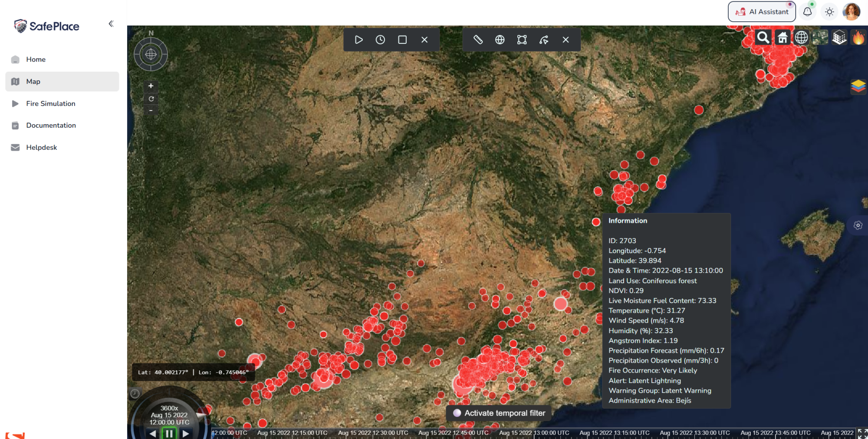Click the 13:00:00 UTC timeline mark
This screenshot has height=439, width=868.
coord(534,432)
